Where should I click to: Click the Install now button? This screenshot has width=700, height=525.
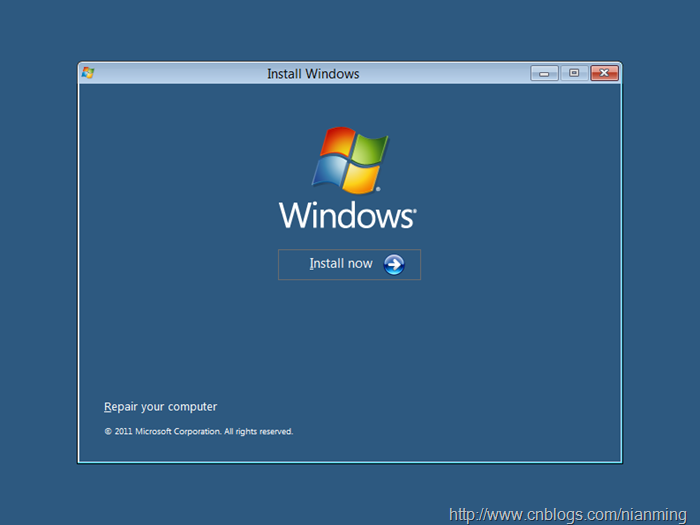coord(349,264)
